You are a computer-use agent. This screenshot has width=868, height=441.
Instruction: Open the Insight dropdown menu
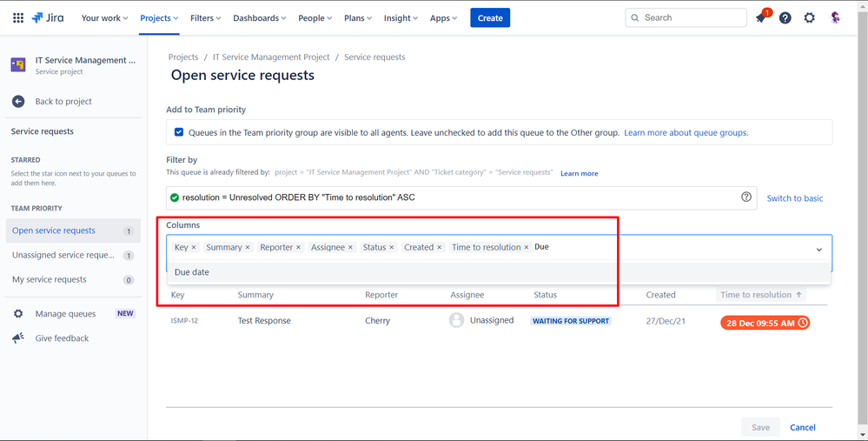pyautogui.click(x=402, y=17)
